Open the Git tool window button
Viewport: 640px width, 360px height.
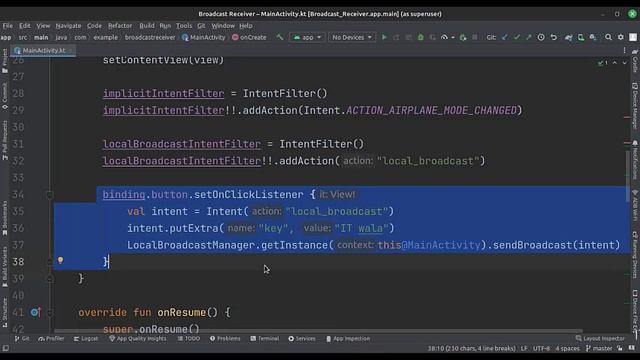22,338
